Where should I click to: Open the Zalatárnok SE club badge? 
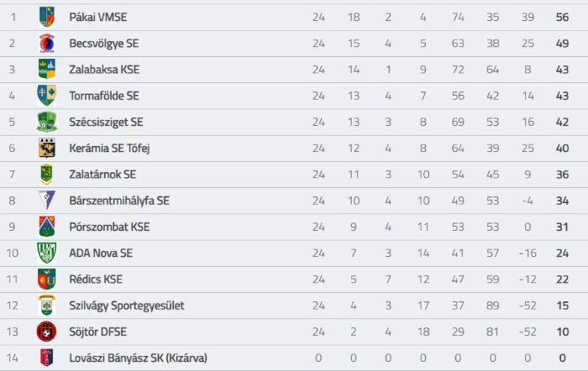46,175
